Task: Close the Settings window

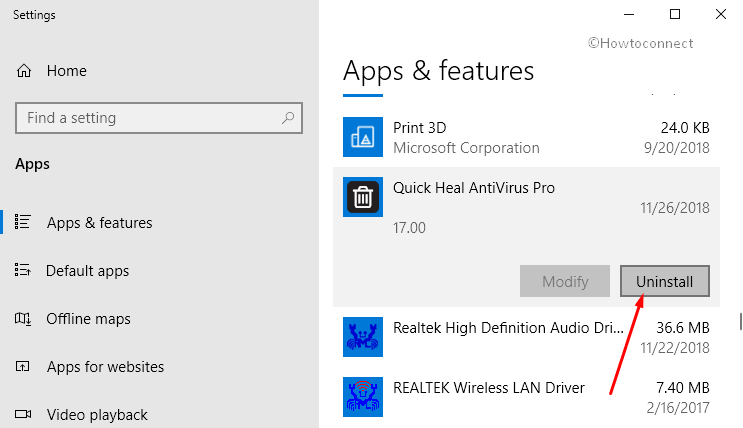Action: click(x=721, y=14)
